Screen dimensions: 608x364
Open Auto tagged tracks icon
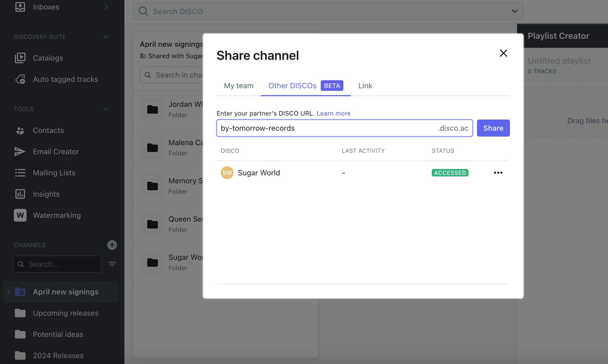[x=20, y=79]
